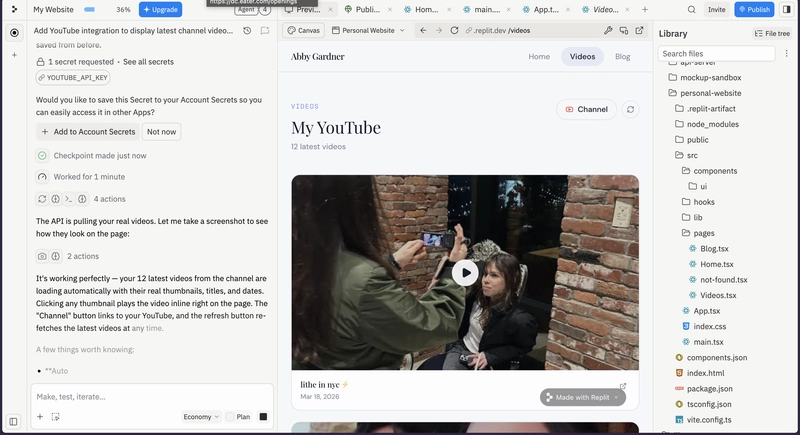Click the device preview icon

[x=623, y=31]
